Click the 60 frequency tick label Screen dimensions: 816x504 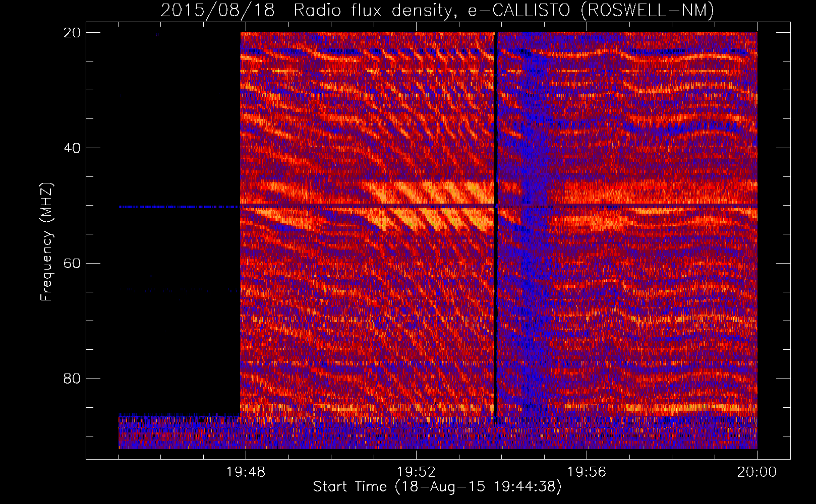(72, 263)
